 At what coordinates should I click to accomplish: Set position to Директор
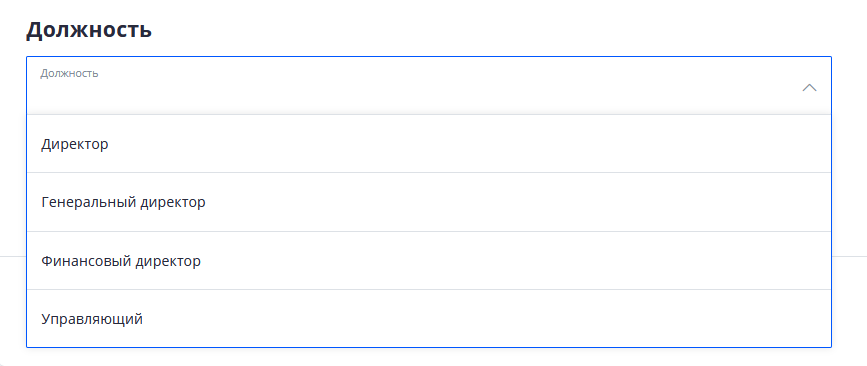pyautogui.click(x=429, y=144)
